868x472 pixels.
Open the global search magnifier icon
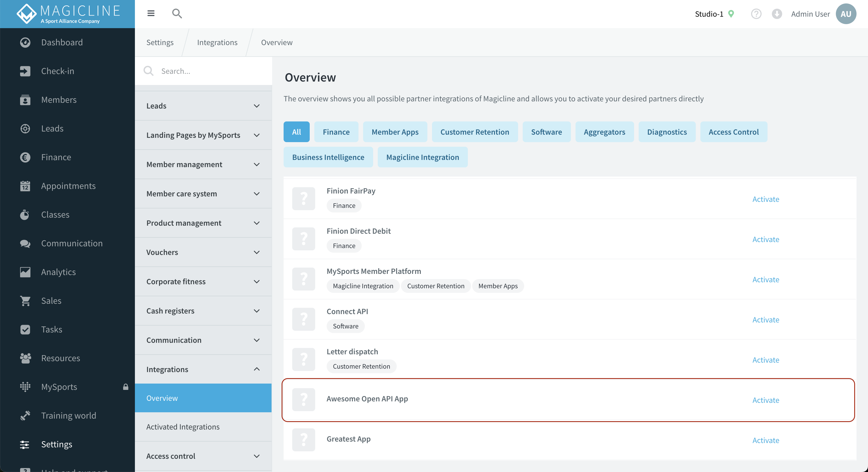pos(177,13)
